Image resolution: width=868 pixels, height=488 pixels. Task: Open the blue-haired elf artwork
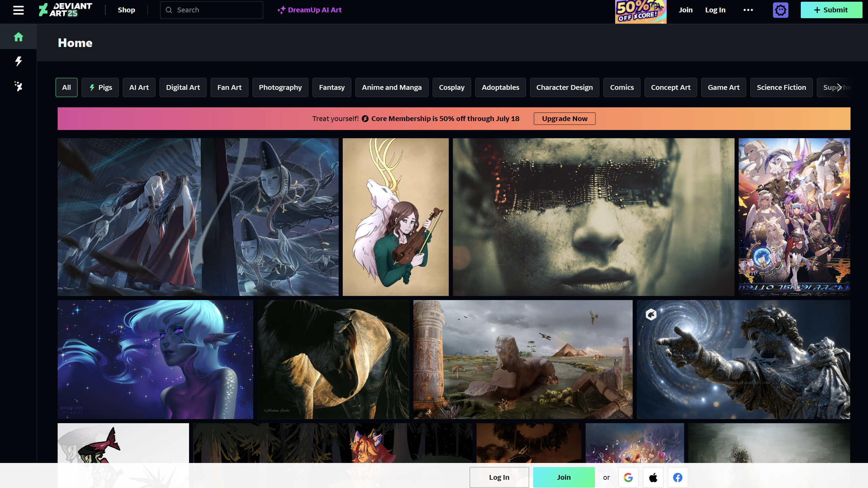[155, 359]
